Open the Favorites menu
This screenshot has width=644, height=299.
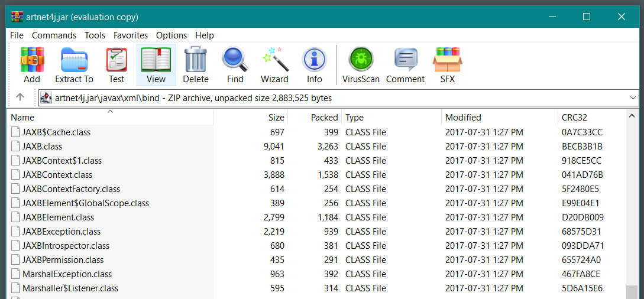(x=131, y=35)
